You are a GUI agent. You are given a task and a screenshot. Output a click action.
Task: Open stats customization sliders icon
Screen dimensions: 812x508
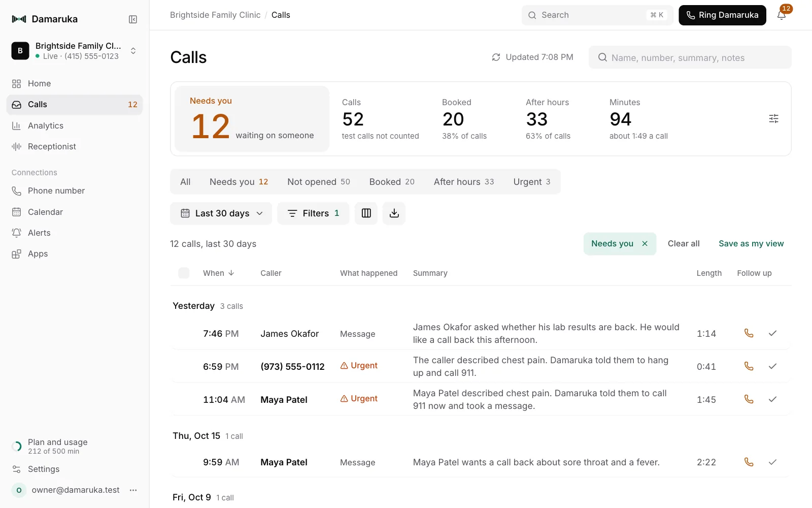[773, 118]
